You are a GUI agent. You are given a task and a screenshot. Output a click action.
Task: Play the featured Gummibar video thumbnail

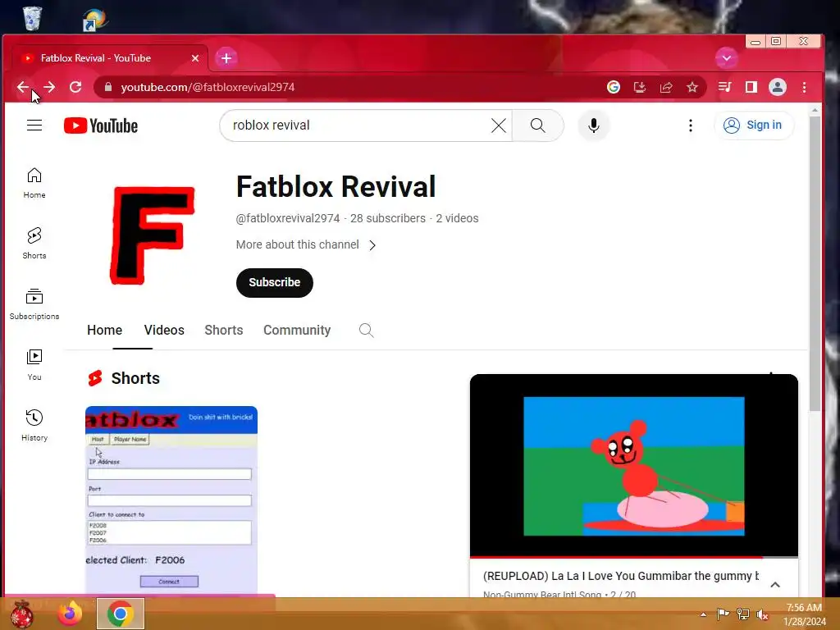coord(634,466)
